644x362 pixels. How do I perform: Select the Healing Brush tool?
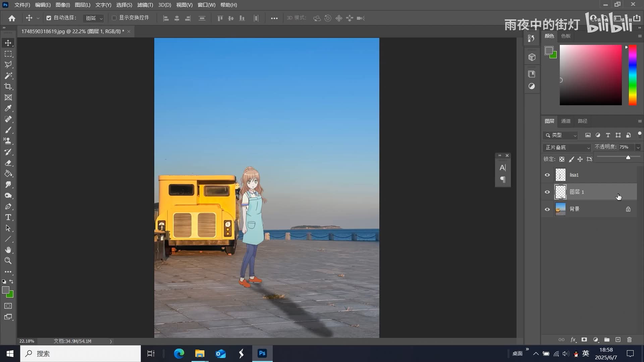pos(8,119)
